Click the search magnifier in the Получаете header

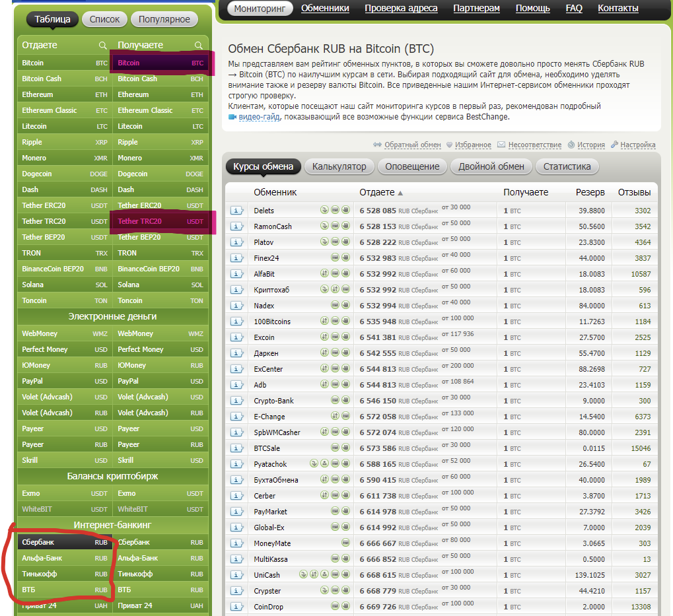(198, 46)
